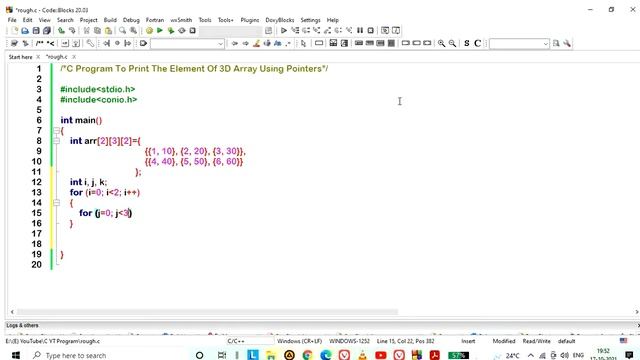Image resolution: width=640 pixels, height=360 pixels.
Task: Abort the current build
Action: (192, 31)
